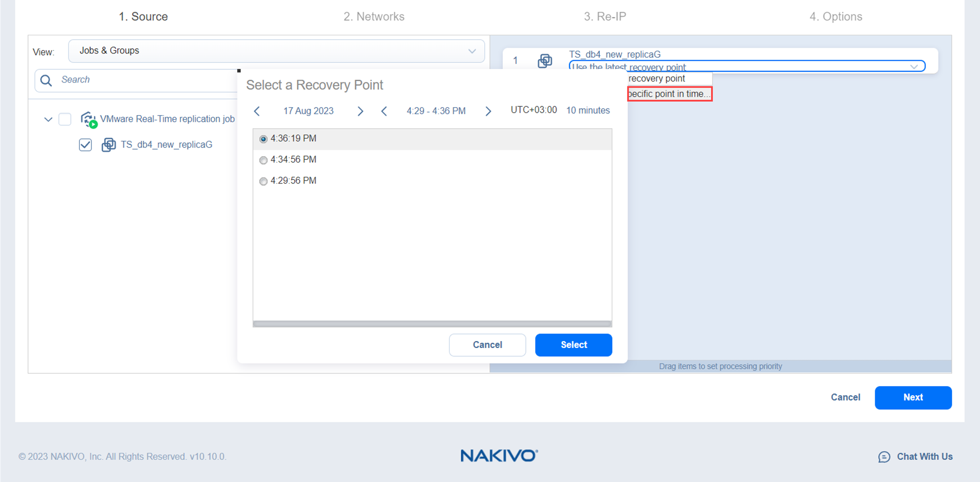
Task: Open the Chat With Us bubble icon
Action: coord(884,457)
